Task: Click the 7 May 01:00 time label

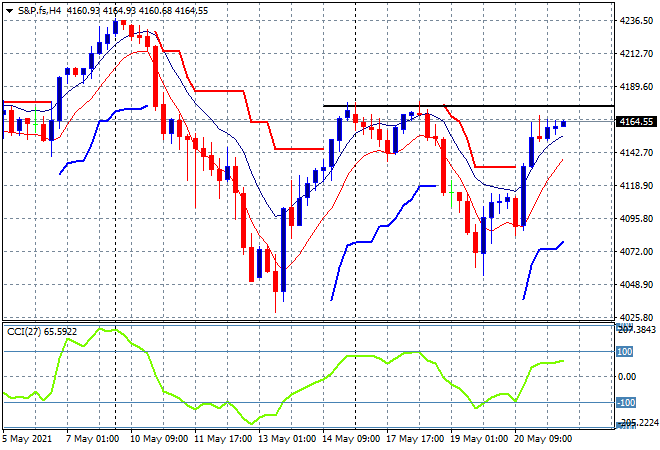Action: coord(92,439)
